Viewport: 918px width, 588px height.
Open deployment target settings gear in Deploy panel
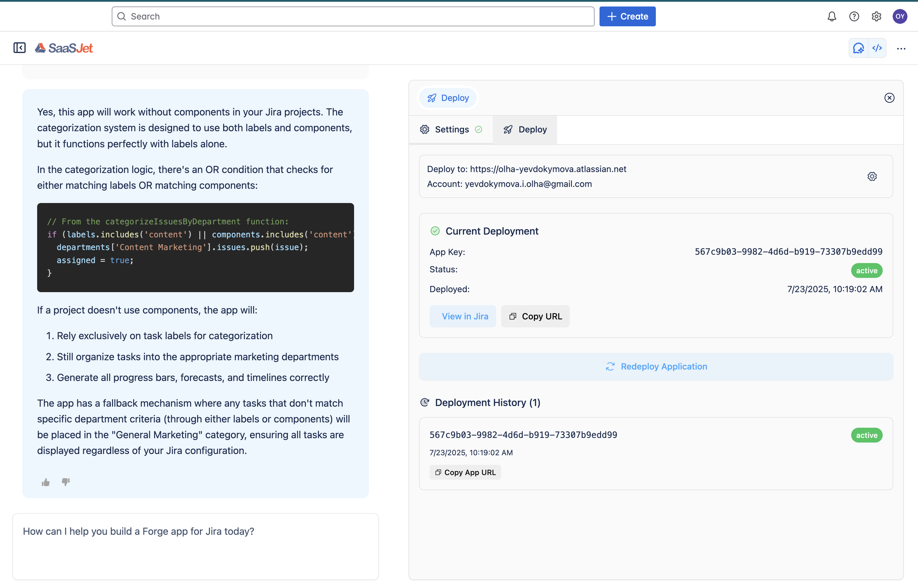[x=872, y=176]
